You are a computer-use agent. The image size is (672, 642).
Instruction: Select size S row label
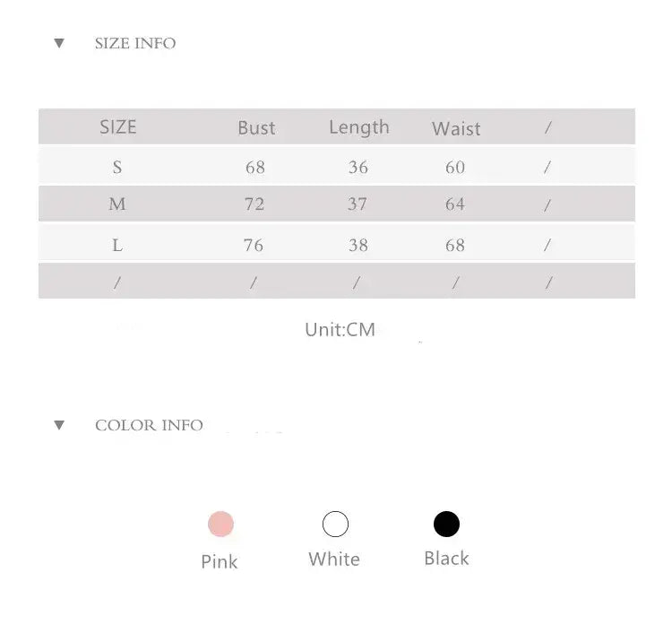point(117,168)
